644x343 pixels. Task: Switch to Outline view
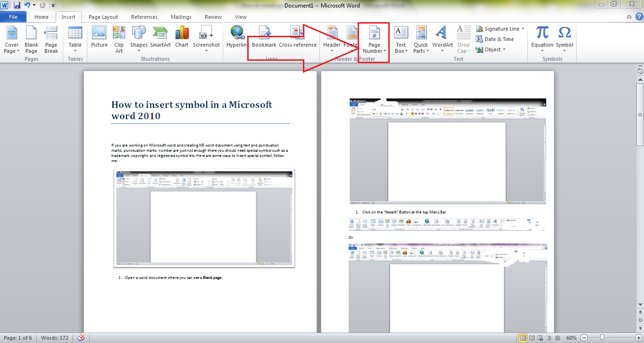(x=548, y=338)
